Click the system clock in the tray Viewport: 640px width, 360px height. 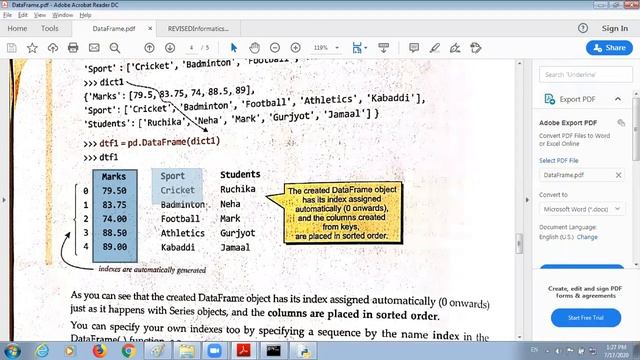tap(617, 351)
